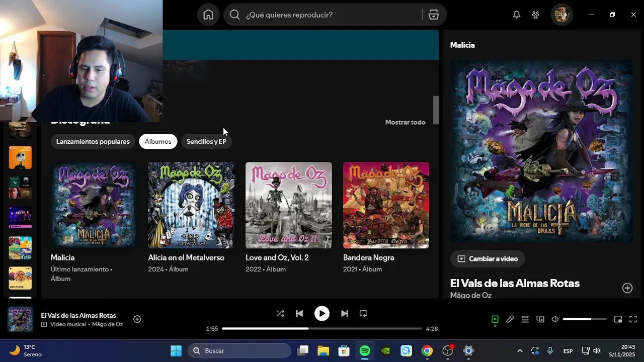Click Spotify icon in taskbar

[365, 350]
